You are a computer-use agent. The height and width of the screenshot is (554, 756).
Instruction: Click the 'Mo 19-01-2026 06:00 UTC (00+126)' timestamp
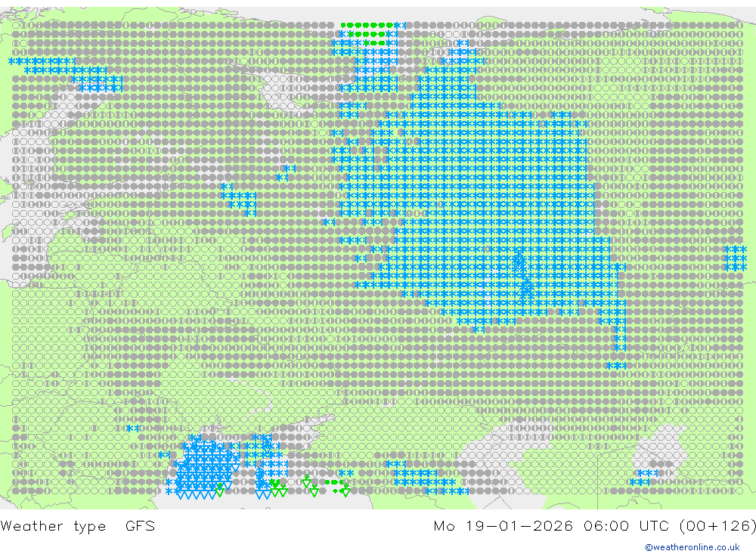point(594,525)
